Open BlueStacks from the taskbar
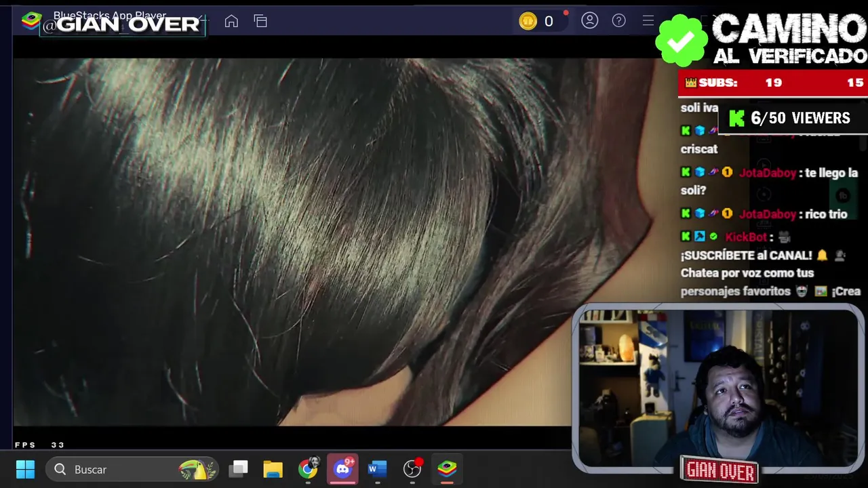868x488 pixels. [447, 469]
